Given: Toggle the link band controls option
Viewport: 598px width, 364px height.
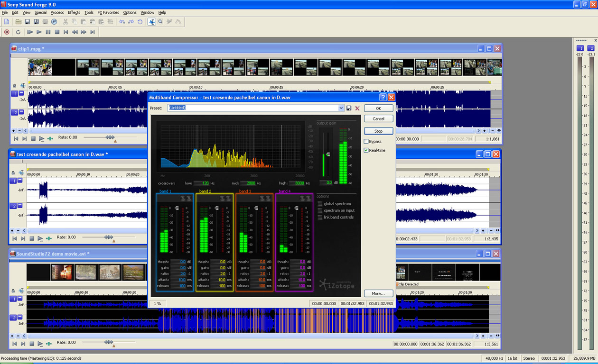Looking at the screenshot, I should click(x=320, y=217).
